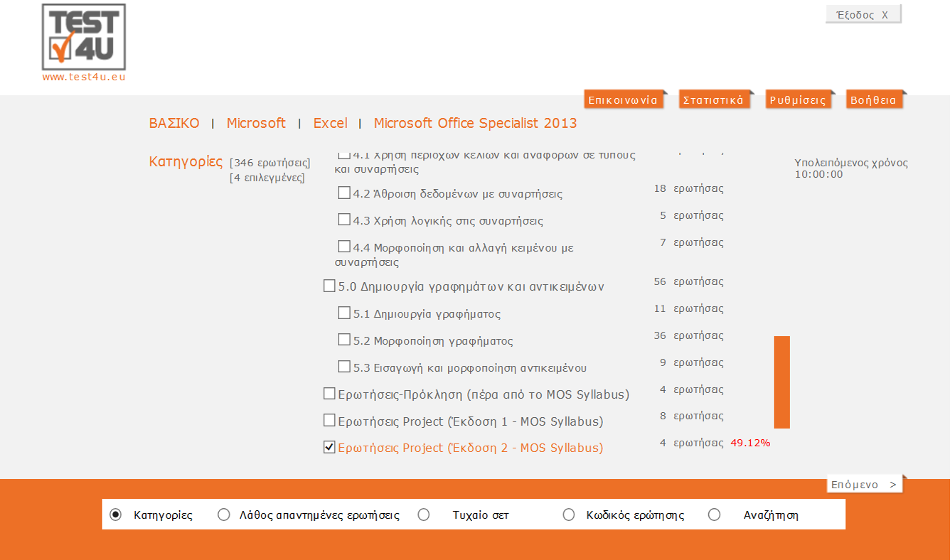950x560 pixels.
Task: Click 8 ερωτήσεις count for Project Έκδοση 1
Action: [691, 416]
